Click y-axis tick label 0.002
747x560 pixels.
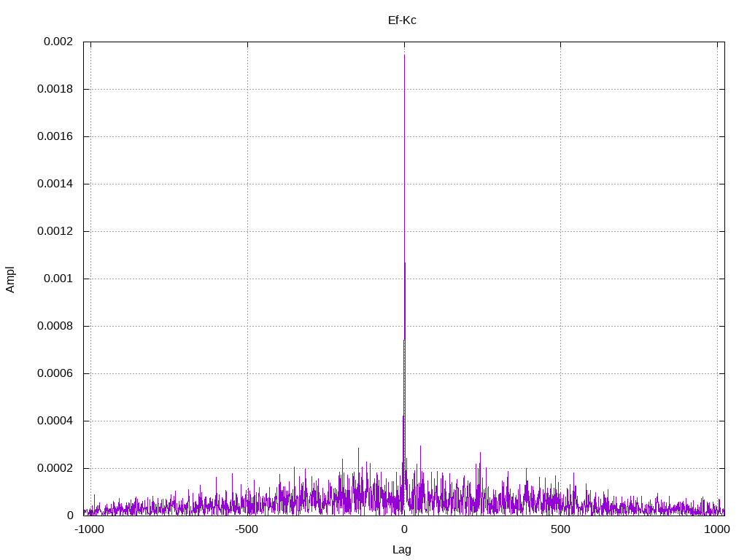coord(58,42)
